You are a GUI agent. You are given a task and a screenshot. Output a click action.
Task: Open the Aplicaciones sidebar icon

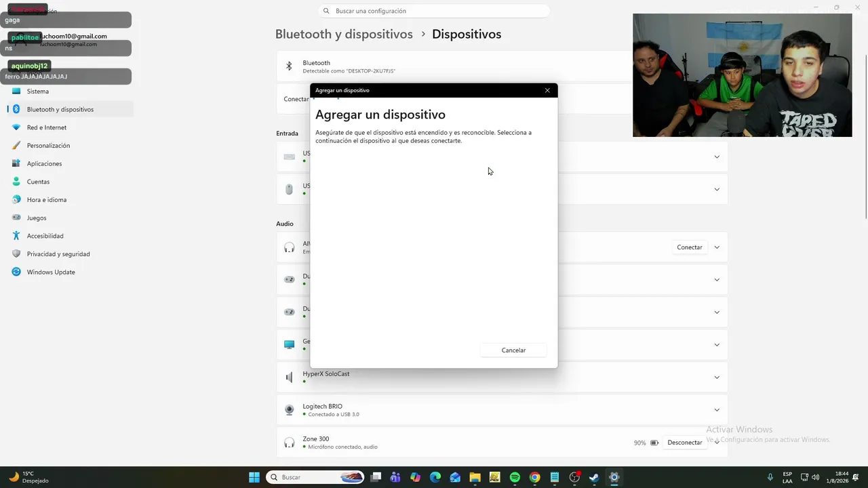point(16,163)
